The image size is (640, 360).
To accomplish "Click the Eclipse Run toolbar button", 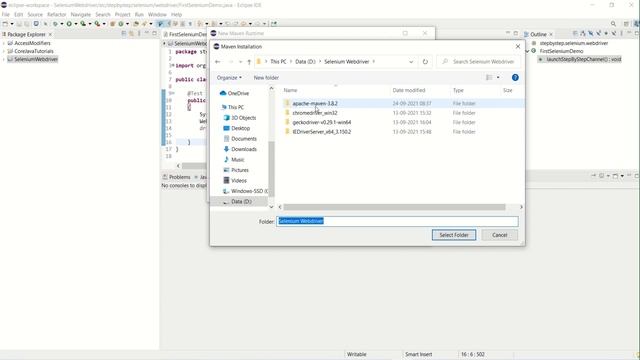I will click(x=69, y=24).
